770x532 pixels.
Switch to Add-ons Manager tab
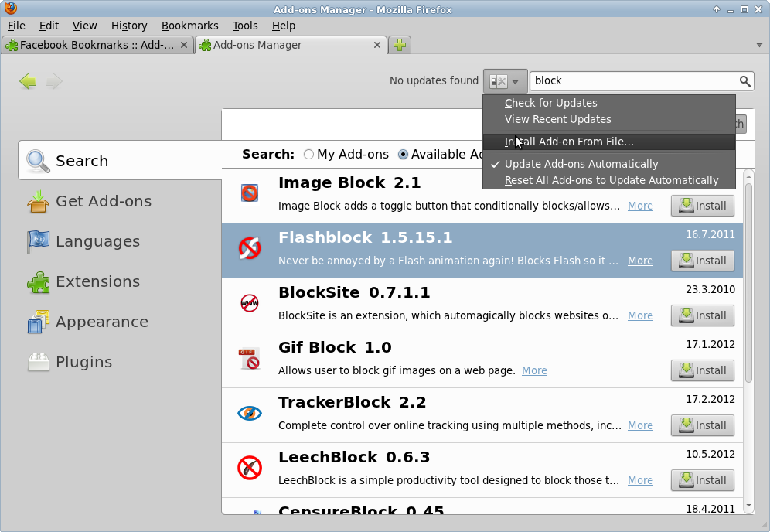[x=291, y=45]
